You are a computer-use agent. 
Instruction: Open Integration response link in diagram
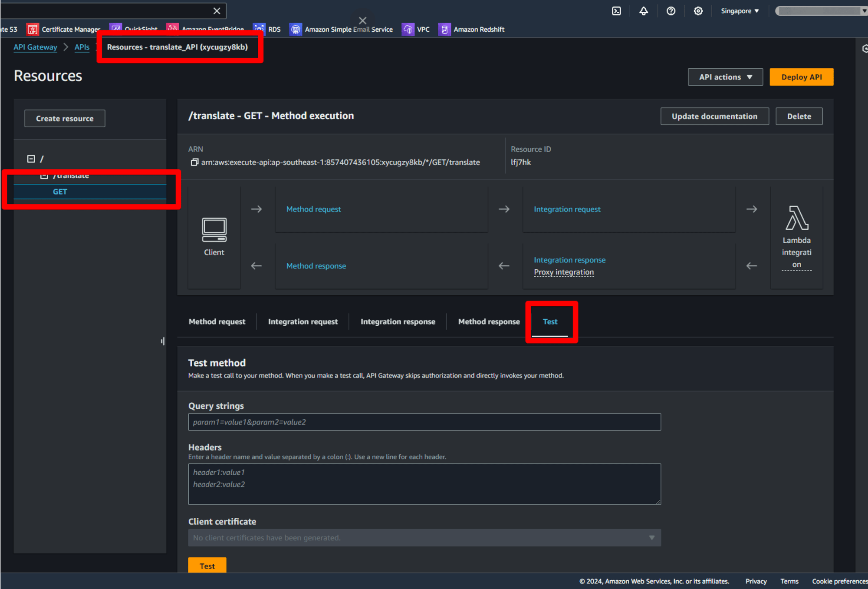(569, 260)
